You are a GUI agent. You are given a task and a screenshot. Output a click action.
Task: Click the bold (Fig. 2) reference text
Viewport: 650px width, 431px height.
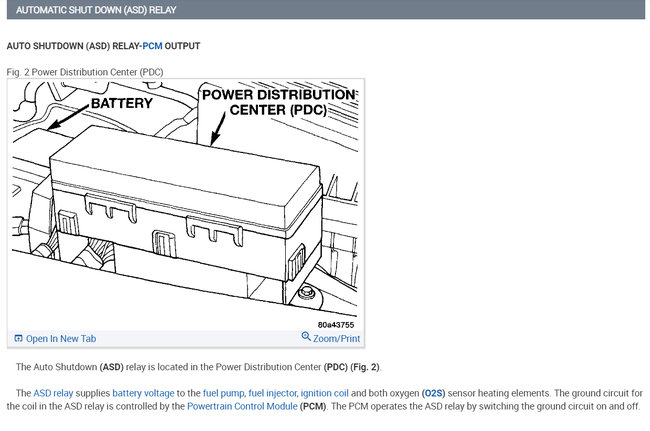[x=365, y=367]
